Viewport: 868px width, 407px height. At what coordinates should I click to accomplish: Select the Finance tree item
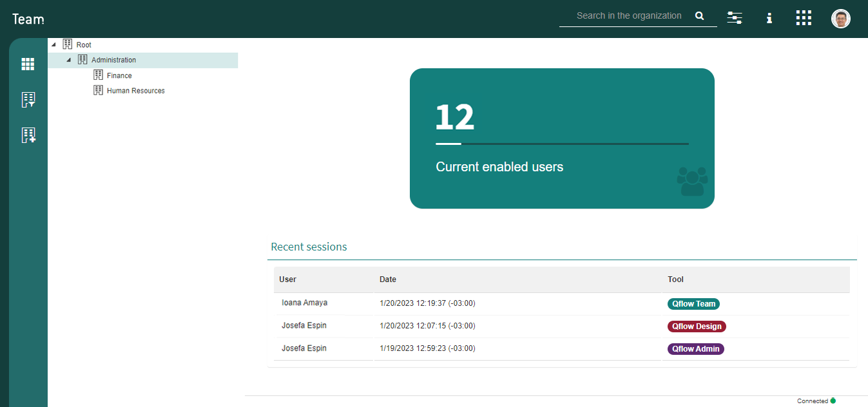point(119,75)
